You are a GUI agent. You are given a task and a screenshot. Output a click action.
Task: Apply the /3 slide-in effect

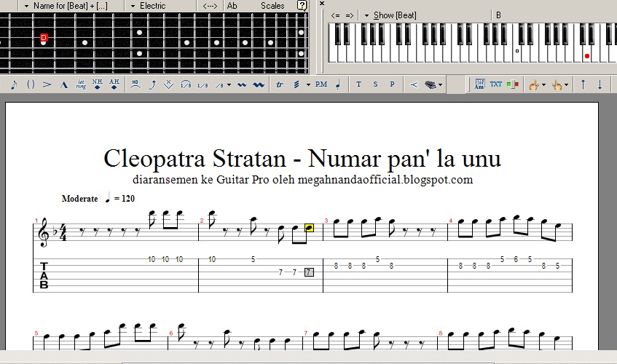click(219, 85)
